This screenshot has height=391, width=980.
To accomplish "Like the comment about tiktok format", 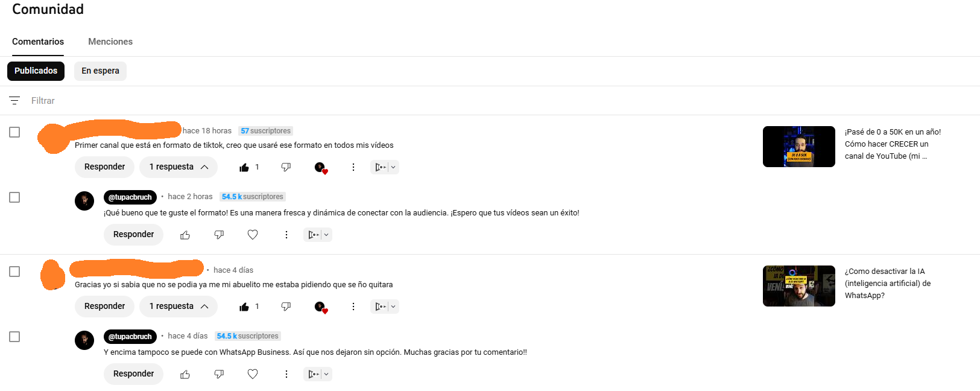I will tap(244, 167).
